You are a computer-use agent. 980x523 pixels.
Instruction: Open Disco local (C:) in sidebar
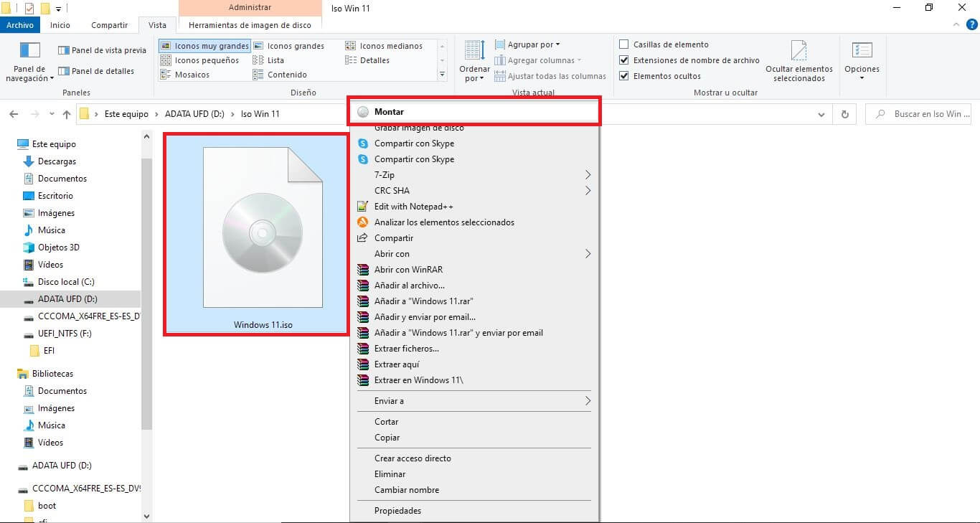point(66,282)
